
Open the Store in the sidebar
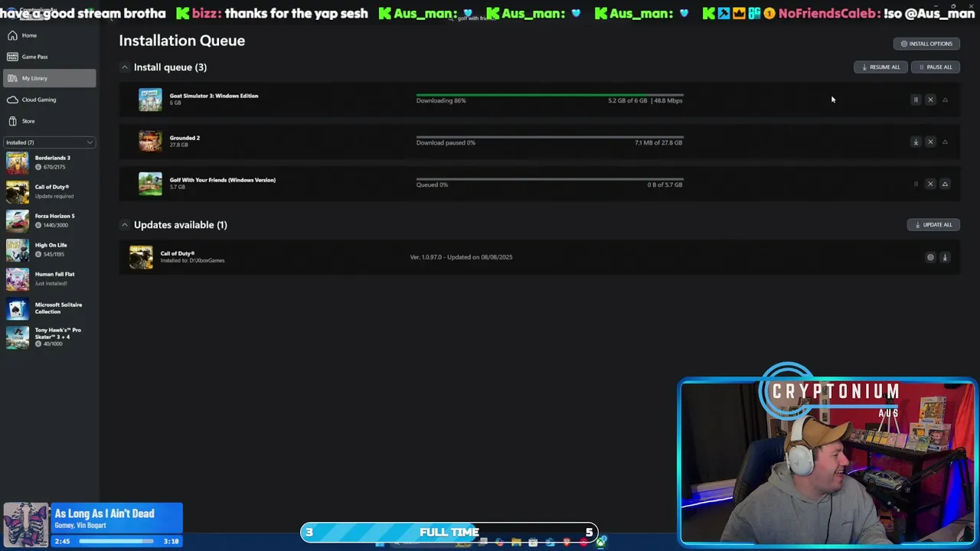pos(49,121)
